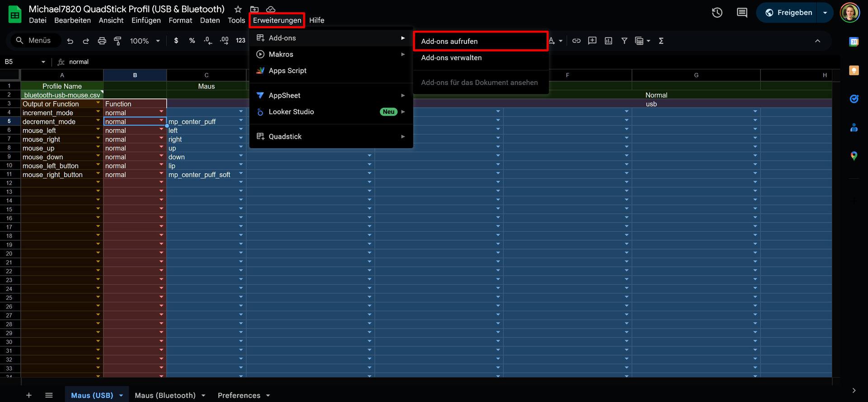The width and height of the screenshot is (868, 402).
Task: Click the Menüs search box
Action: (x=34, y=41)
